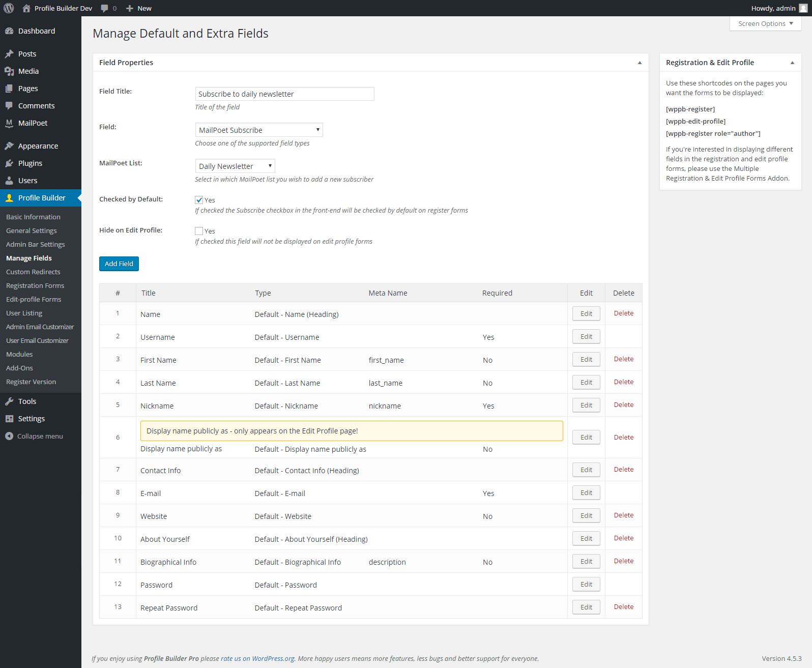The height and width of the screenshot is (668, 812).
Task: Click the plus New icon in admin bar
Action: tap(130, 8)
